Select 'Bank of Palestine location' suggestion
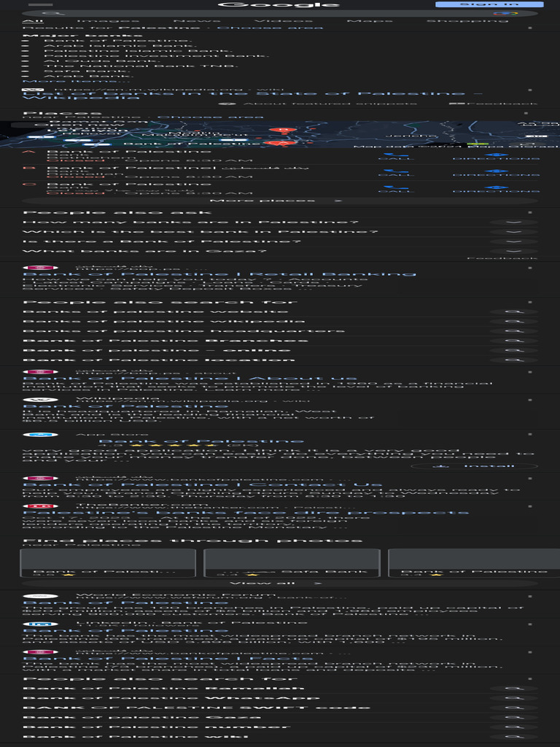The height and width of the screenshot is (747, 560). point(158,360)
